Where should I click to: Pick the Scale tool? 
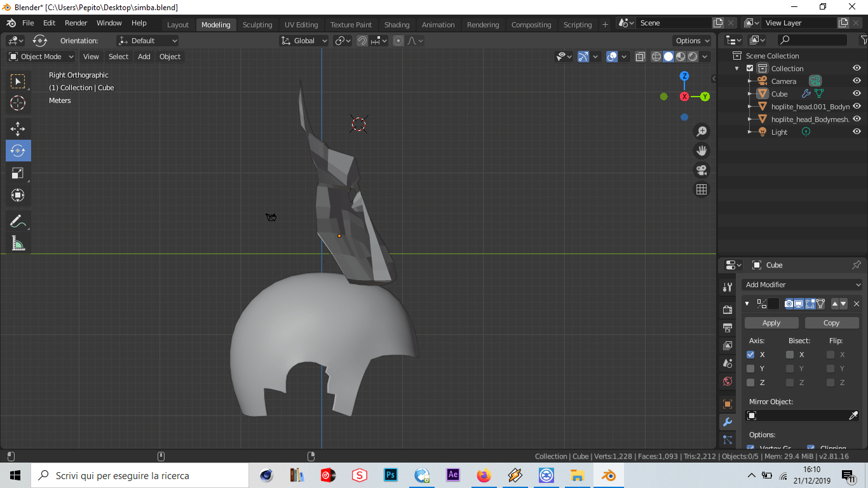[18, 173]
